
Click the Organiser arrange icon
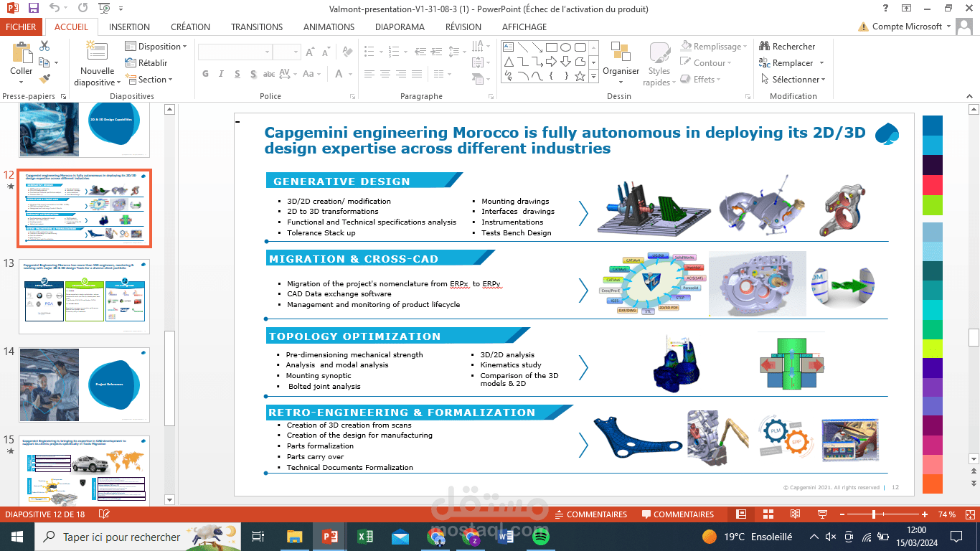(x=621, y=52)
